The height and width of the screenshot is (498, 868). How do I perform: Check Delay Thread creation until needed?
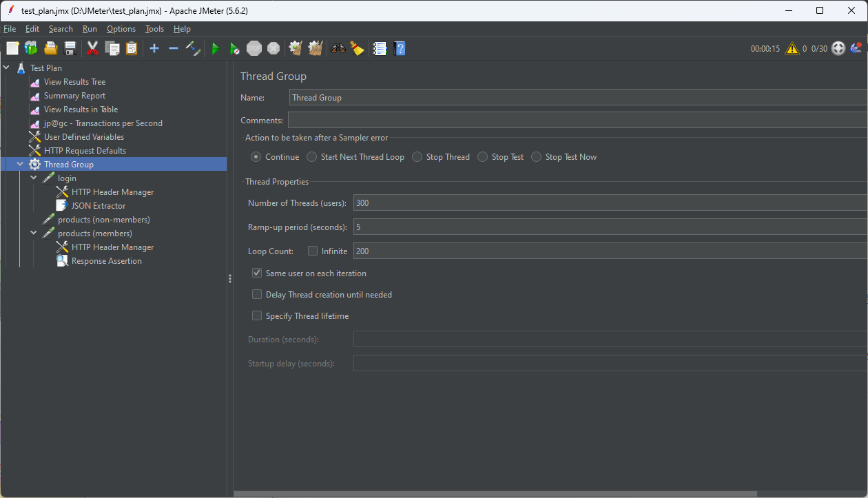[x=257, y=295]
